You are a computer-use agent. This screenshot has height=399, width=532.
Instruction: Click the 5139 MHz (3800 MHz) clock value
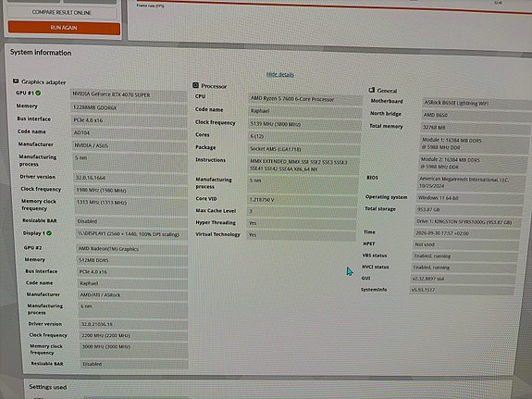(304, 124)
